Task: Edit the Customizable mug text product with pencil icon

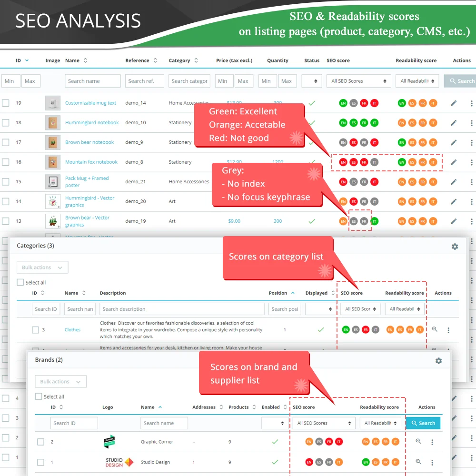Action: (x=454, y=103)
